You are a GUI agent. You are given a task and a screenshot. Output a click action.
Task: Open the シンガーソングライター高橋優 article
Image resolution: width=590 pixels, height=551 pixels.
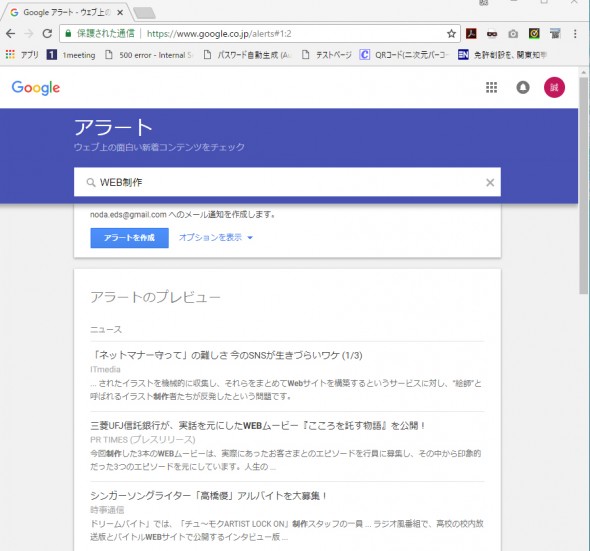[x=208, y=496]
